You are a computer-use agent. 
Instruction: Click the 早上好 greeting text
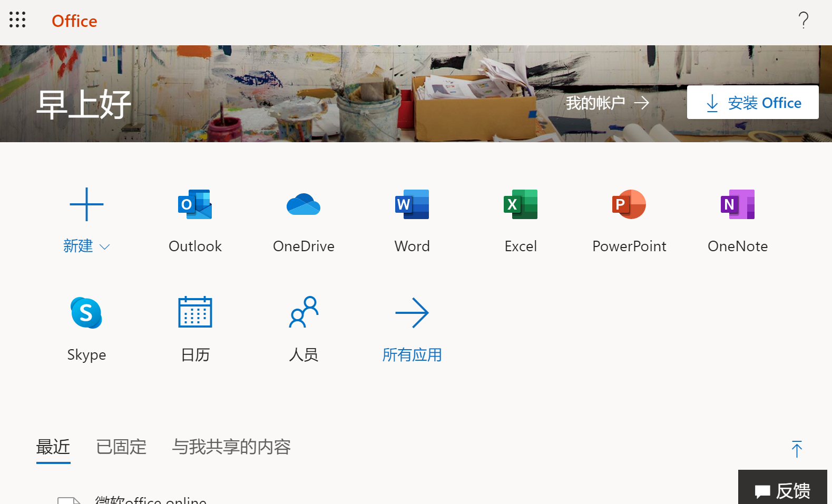tap(84, 104)
